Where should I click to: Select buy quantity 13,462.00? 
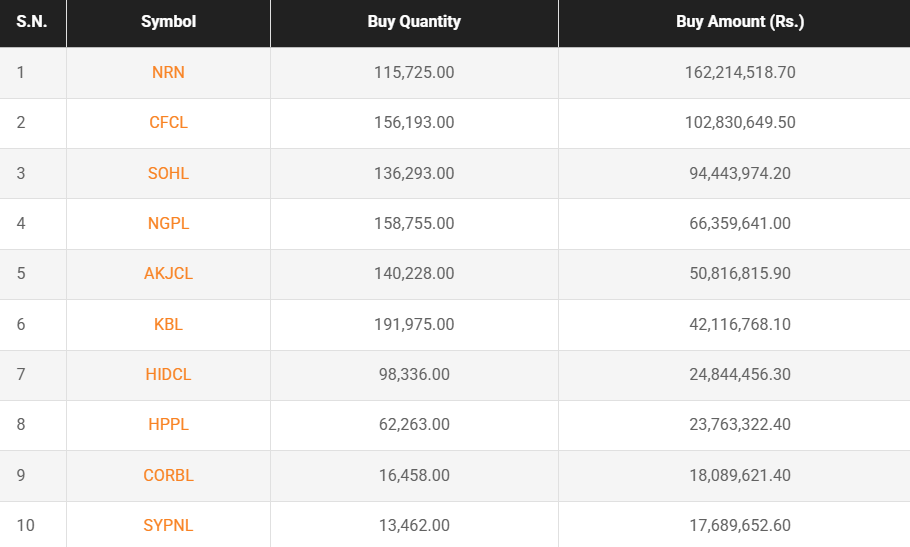[x=414, y=525]
